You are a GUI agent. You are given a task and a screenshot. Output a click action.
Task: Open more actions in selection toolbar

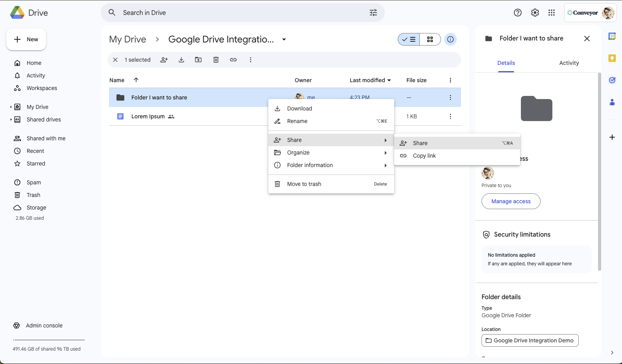point(251,60)
